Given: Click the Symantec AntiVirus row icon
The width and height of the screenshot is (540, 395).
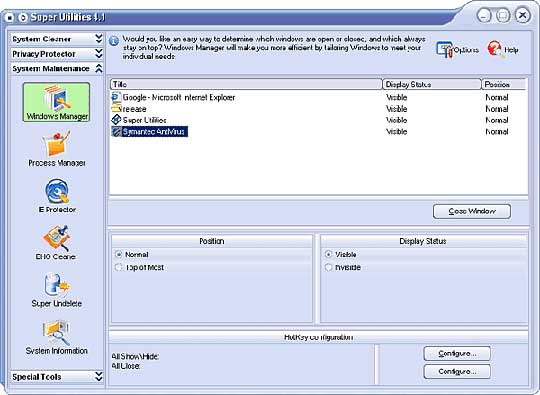Looking at the screenshot, I should point(116,132).
